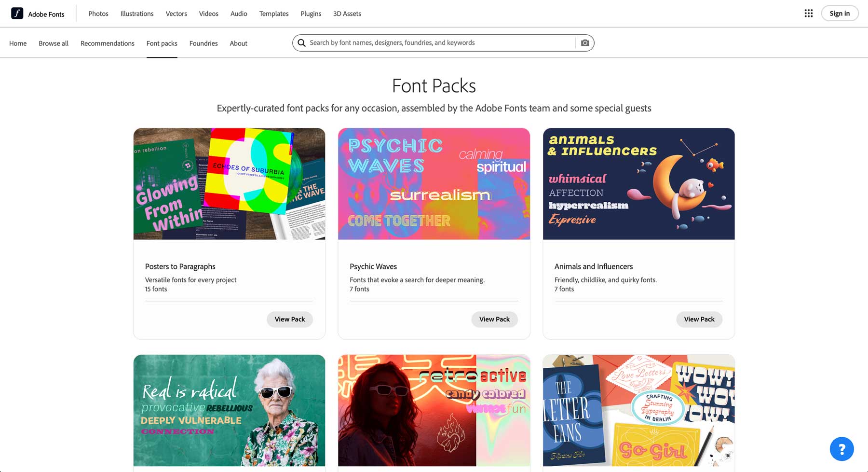Open 3D Assets in top navigation
Image resolution: width=868 pixels, height=472 pixels.
pyautogui.click(x=347, y=14)
